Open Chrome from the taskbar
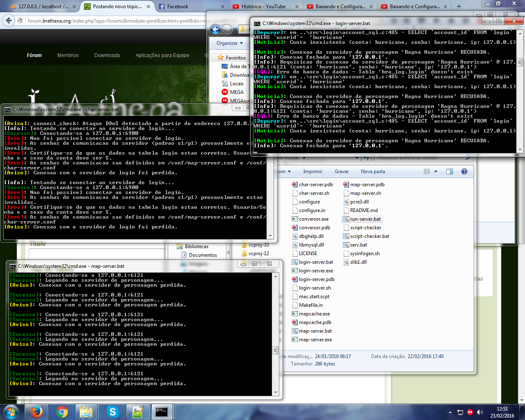 [62, 412]
